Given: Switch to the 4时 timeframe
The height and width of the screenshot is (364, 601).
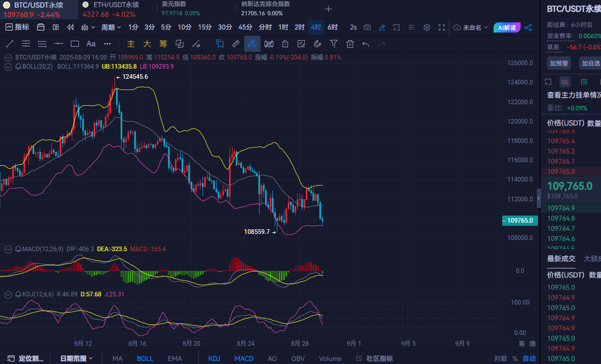Looking at the screenshot, I should [316, 27].
